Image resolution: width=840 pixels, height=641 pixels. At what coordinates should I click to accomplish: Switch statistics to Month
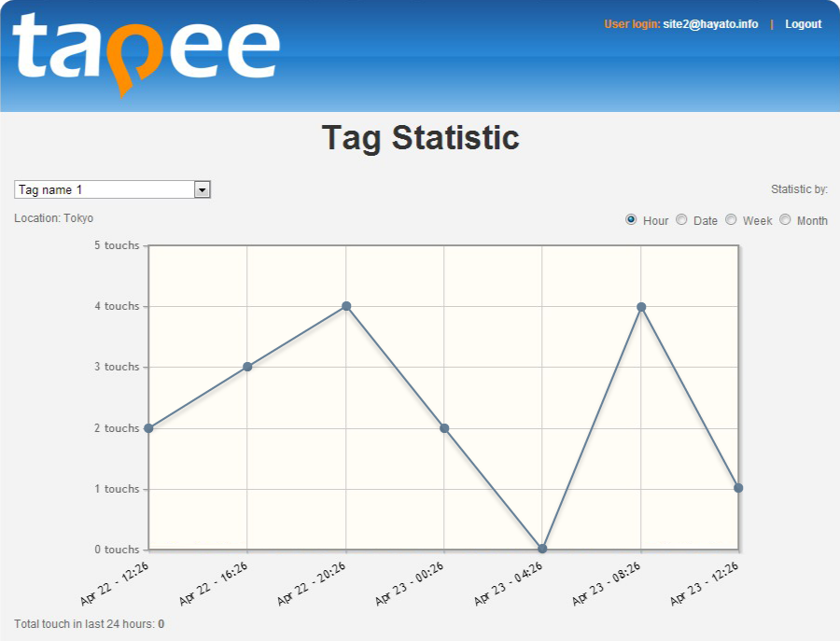tap(785, 220)
